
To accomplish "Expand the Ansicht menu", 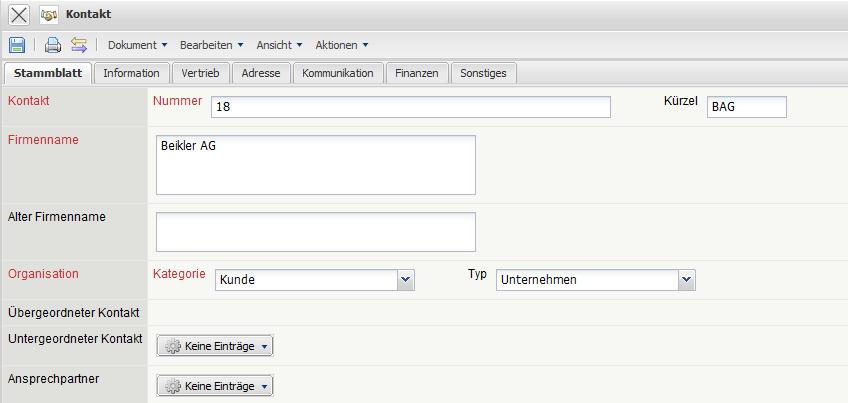I will [279, 45].
